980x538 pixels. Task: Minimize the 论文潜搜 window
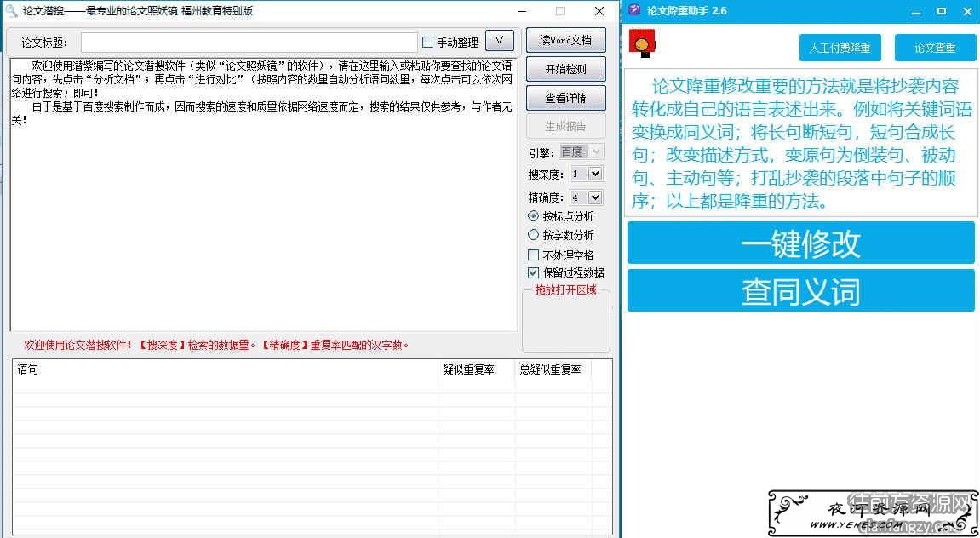click(x=523, y=11)
